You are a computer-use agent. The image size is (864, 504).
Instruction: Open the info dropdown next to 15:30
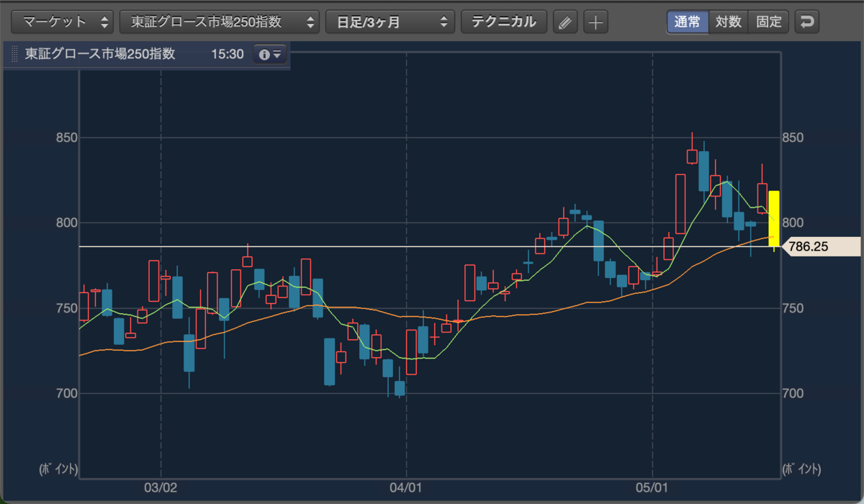[x=270, y=54]
